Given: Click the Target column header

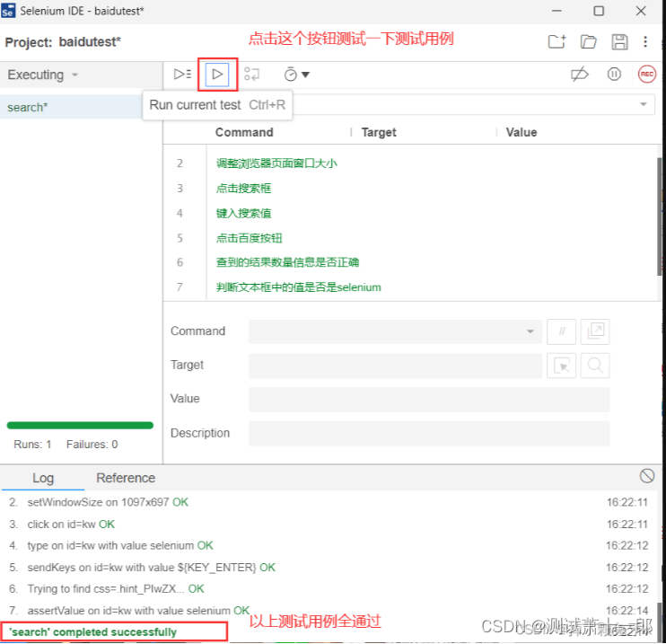Looking at the screenshot, I should pyautogui.click(x=379, y=132).
